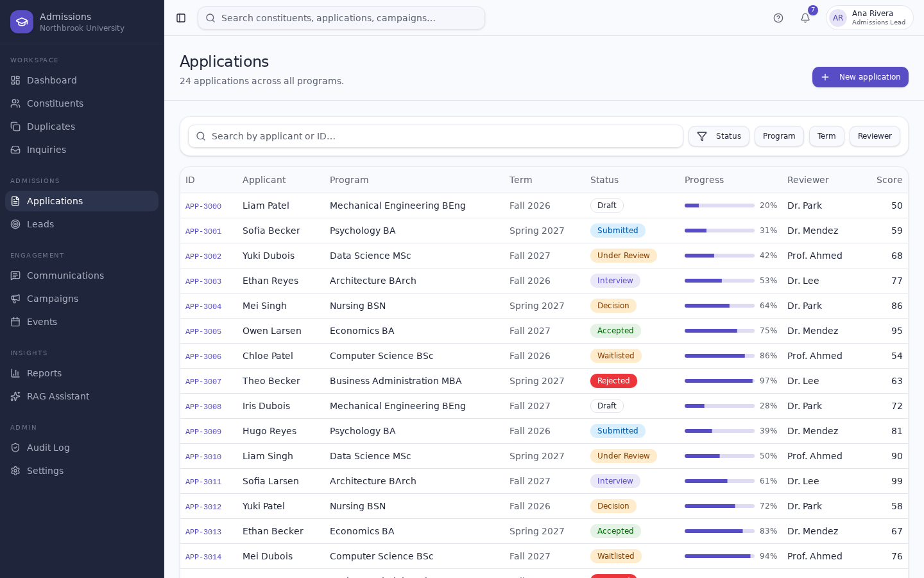Click the Events calendar icon
Screen dimensions: 924x578
tap(15, 322)
